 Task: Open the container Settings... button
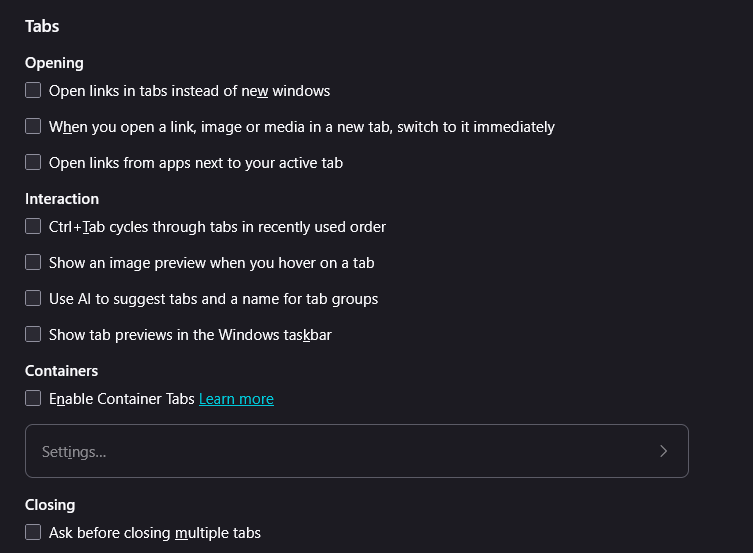(x=356, y=451)
